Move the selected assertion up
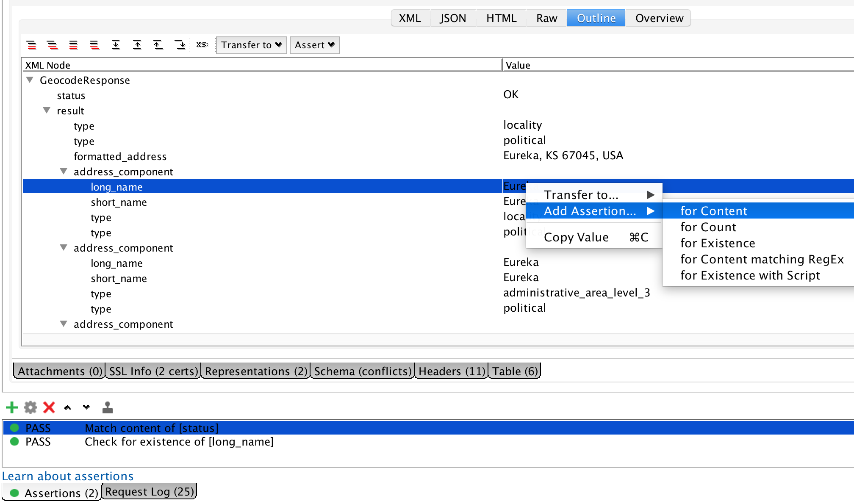Viewport: 854px width, 504px height. [x=67, y=407]
